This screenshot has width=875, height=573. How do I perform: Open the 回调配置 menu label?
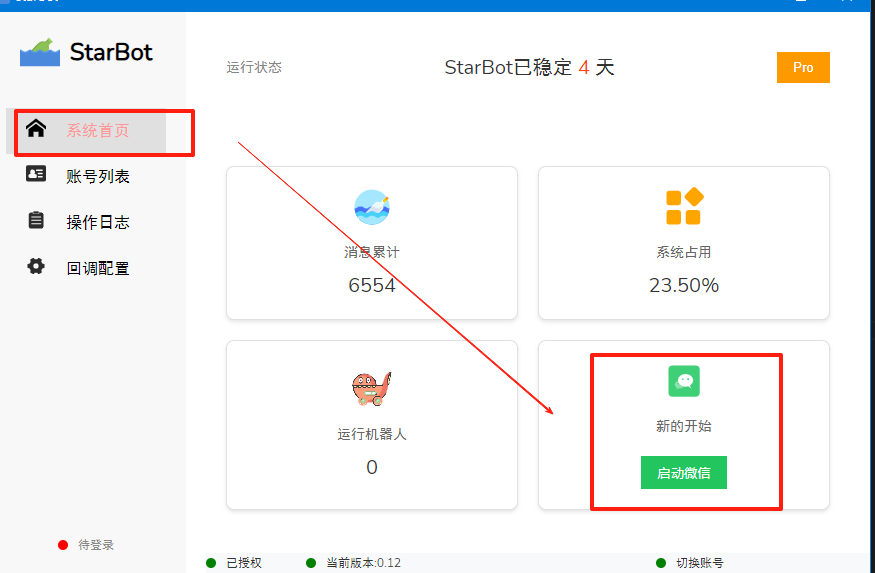tap(97, 269)
